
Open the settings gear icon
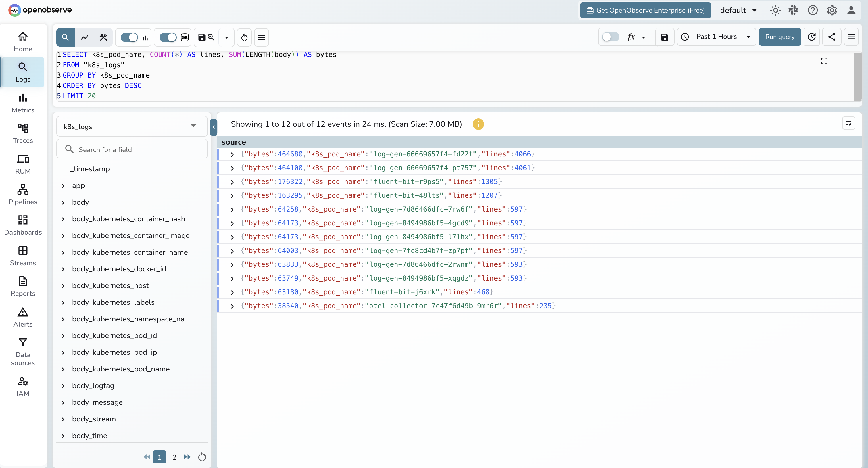tap(832, 10)
